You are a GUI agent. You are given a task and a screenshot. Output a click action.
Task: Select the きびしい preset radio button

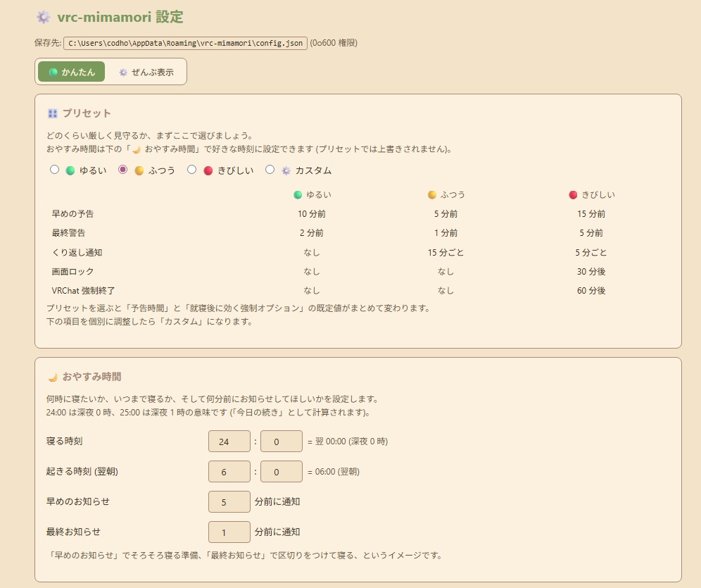[x=191, y=169]
